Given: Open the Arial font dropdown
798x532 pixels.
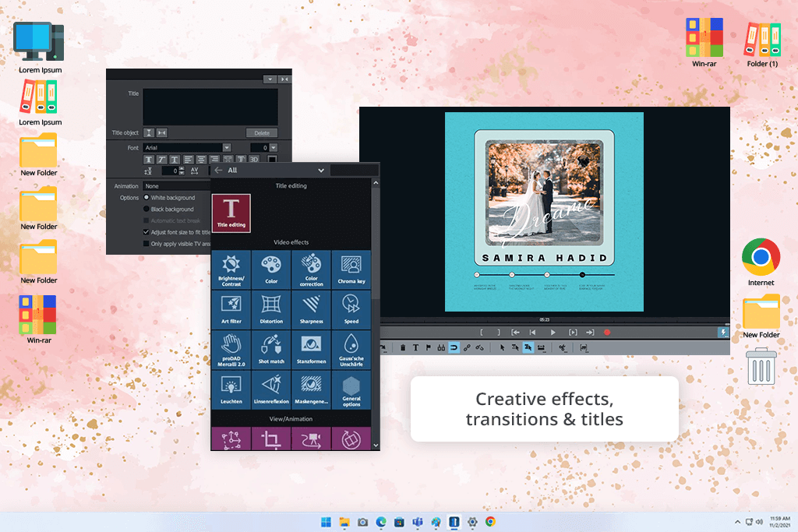Looking at the screenshot, I should (x=227, y=147).
